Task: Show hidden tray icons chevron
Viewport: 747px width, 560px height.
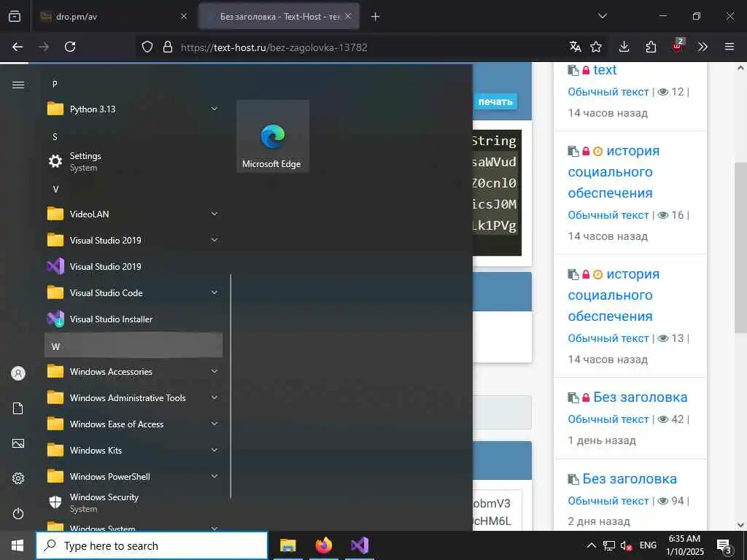Action: (x=591, y=546)
